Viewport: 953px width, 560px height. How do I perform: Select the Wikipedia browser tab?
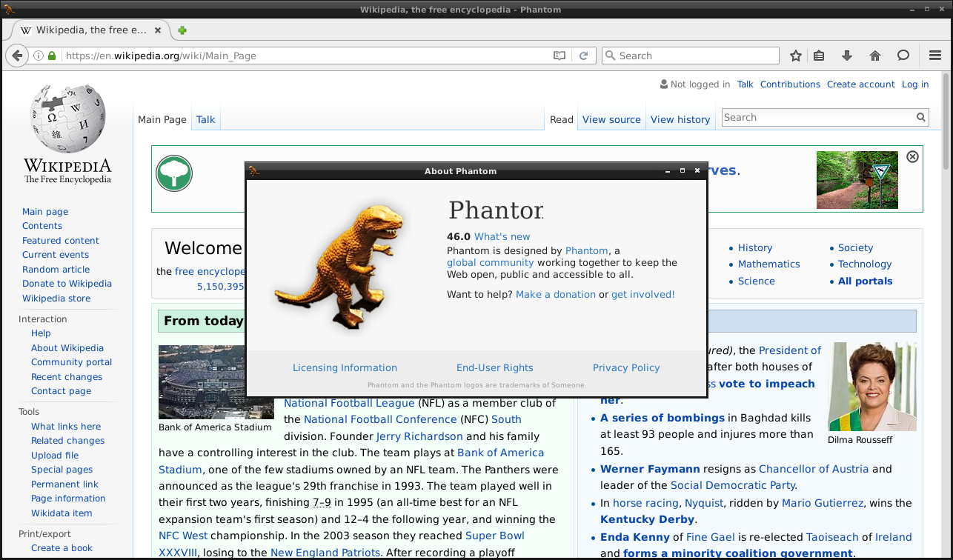[91, 30]
